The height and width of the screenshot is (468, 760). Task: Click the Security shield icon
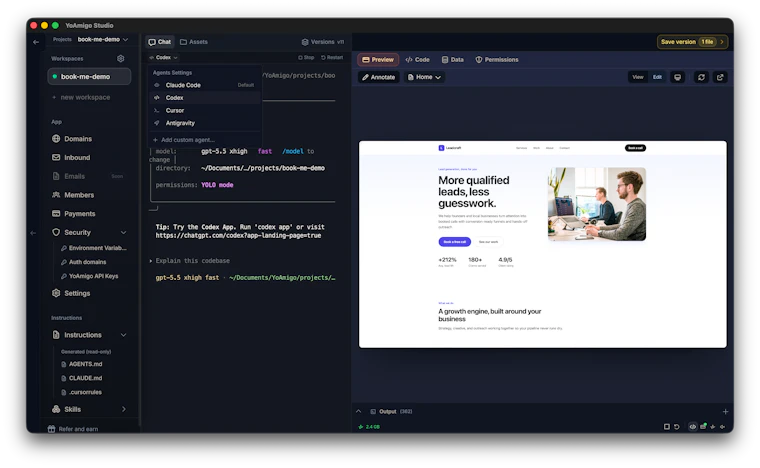click(x=56, y=233)
